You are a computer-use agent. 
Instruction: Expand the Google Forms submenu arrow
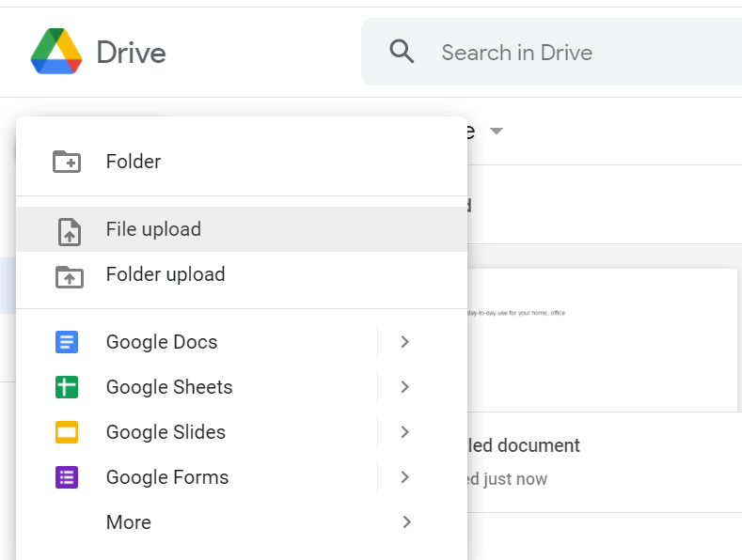(404, 477)
